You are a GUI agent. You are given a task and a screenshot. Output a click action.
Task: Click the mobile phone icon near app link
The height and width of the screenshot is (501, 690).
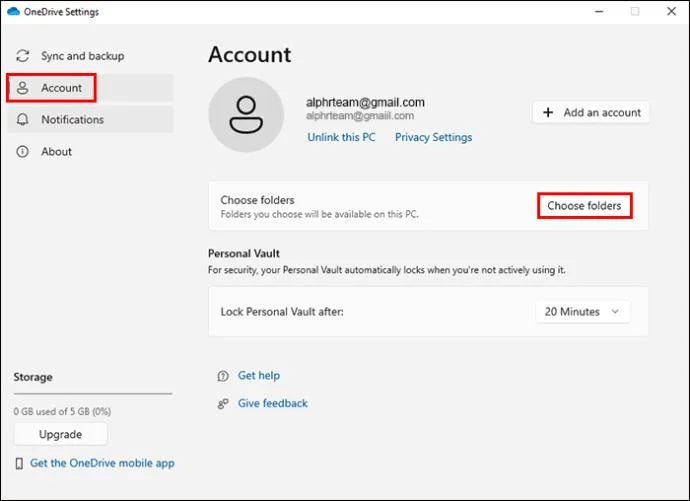click(19, 463)
